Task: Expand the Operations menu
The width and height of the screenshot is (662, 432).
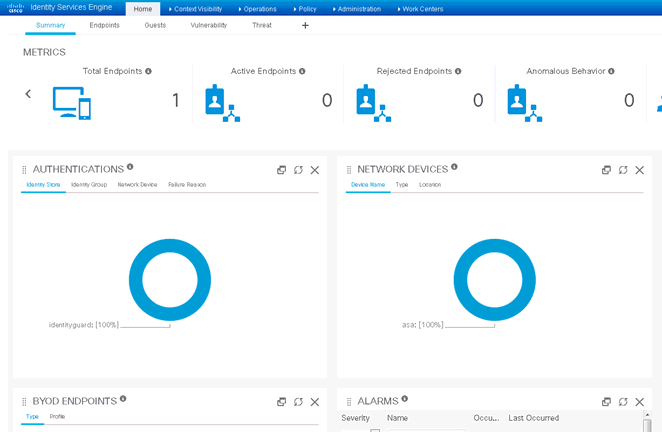Action: [258, 9]
